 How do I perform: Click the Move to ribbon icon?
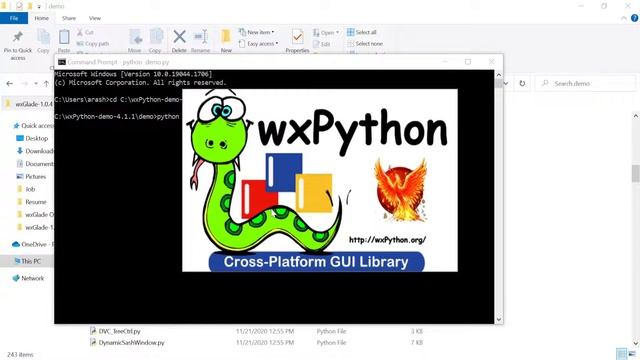click(135, 37)
